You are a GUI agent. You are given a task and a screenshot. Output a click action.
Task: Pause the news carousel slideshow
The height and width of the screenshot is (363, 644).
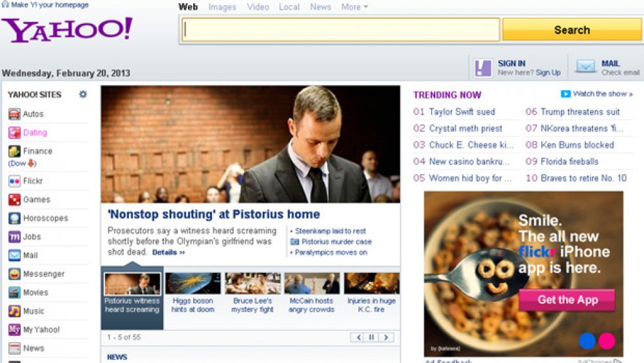[372, 337]
